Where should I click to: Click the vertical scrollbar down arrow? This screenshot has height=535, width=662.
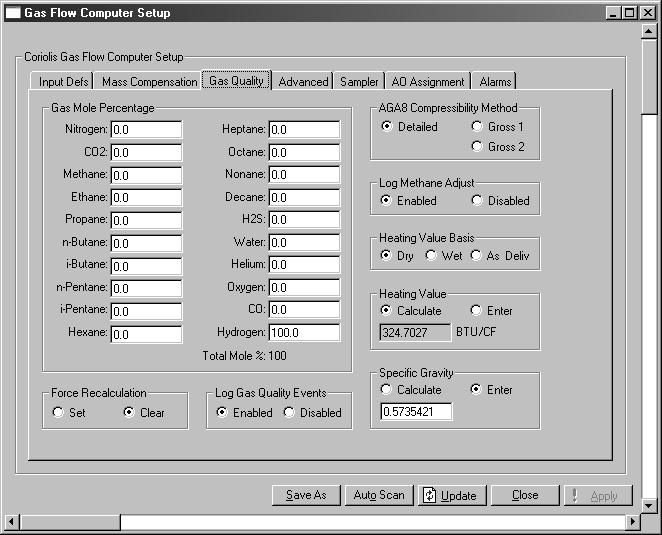(x=648, y=505)
